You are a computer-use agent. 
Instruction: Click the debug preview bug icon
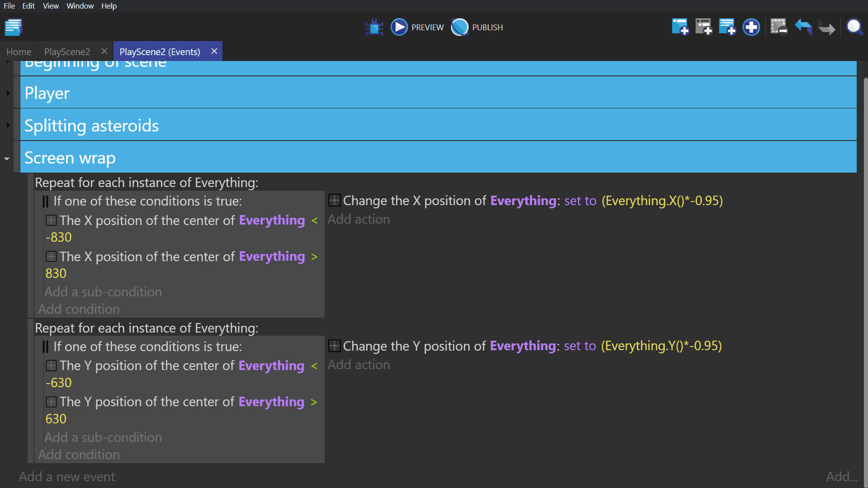pos(374,27)
